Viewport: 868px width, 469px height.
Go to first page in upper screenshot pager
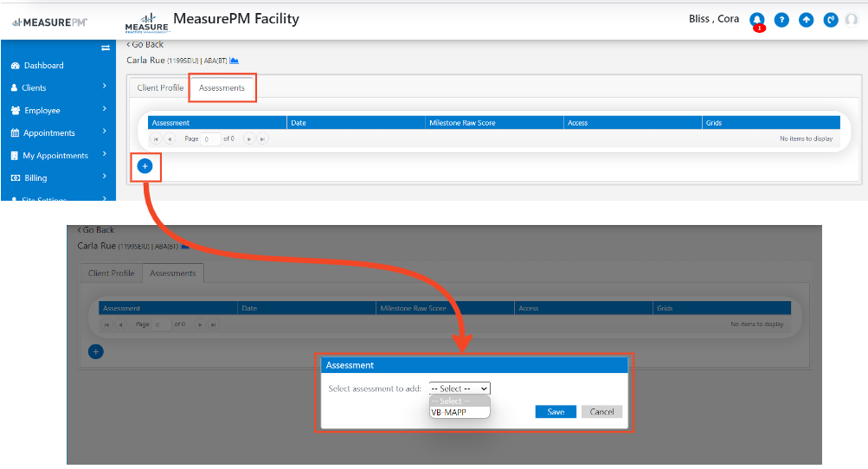click(x=156, y=139)
